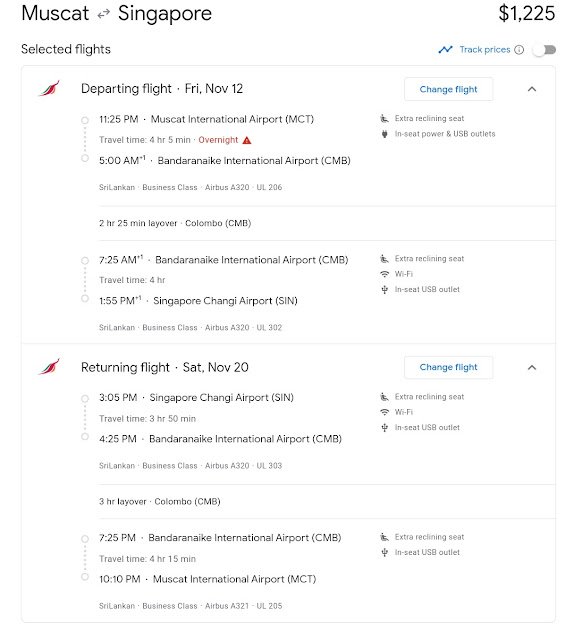Click the 2 hr 25 min layover Colombo row
The width and height of the screenshot is (574, 640).
327,223
